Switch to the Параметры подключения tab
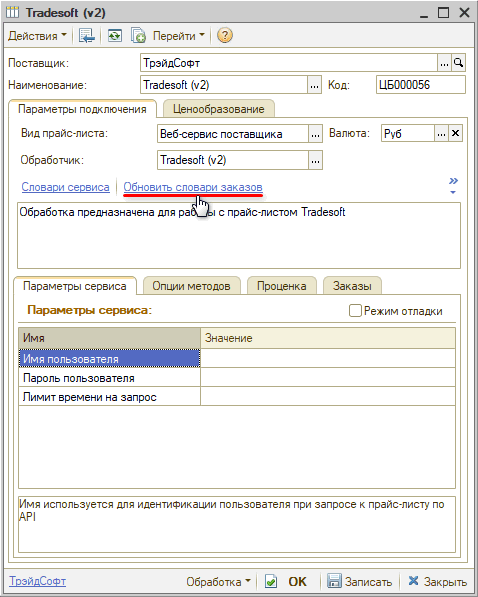The width and height of the screenshot is (478, 597). tap(82, 109)
